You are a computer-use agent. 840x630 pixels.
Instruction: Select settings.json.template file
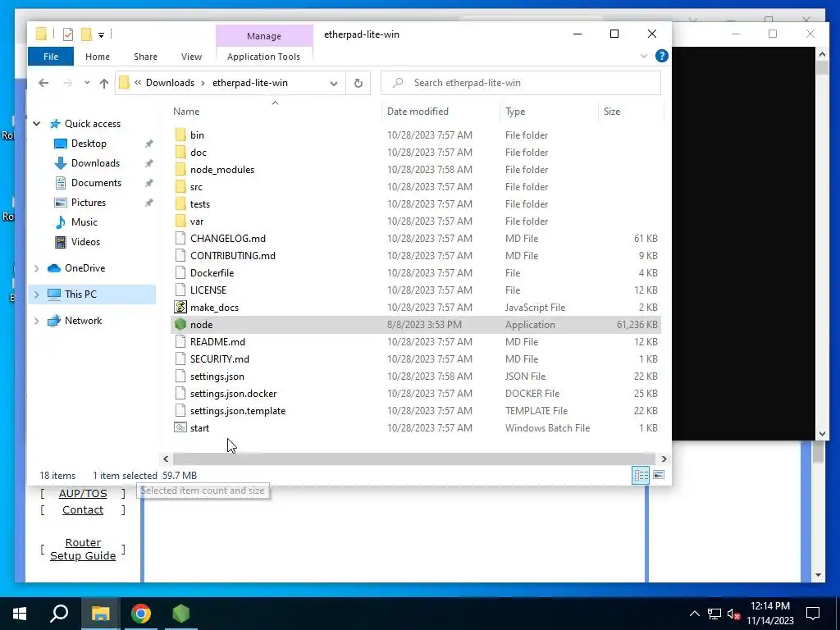point(237,410)
